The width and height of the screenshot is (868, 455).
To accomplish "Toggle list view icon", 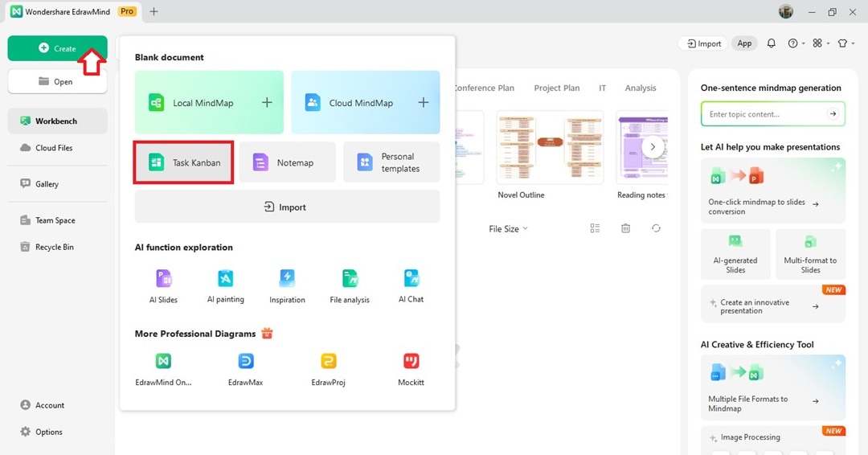I will coord(595,228).
